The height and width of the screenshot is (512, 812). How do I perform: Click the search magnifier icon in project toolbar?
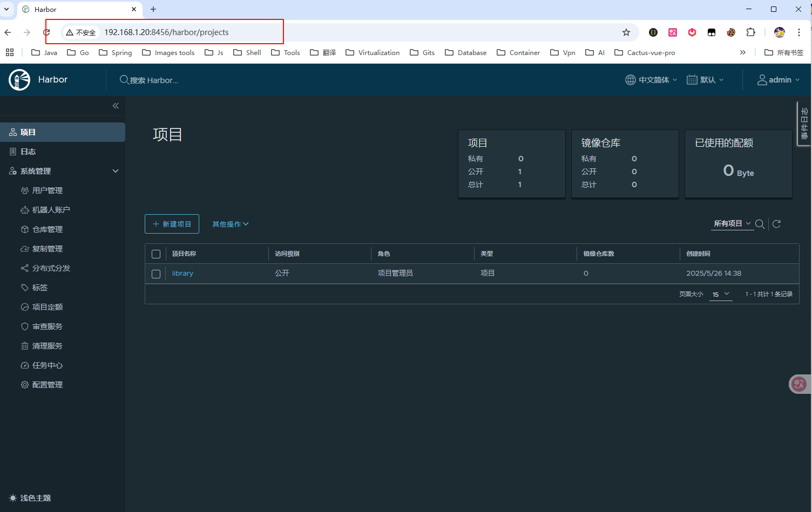[760, 224]
